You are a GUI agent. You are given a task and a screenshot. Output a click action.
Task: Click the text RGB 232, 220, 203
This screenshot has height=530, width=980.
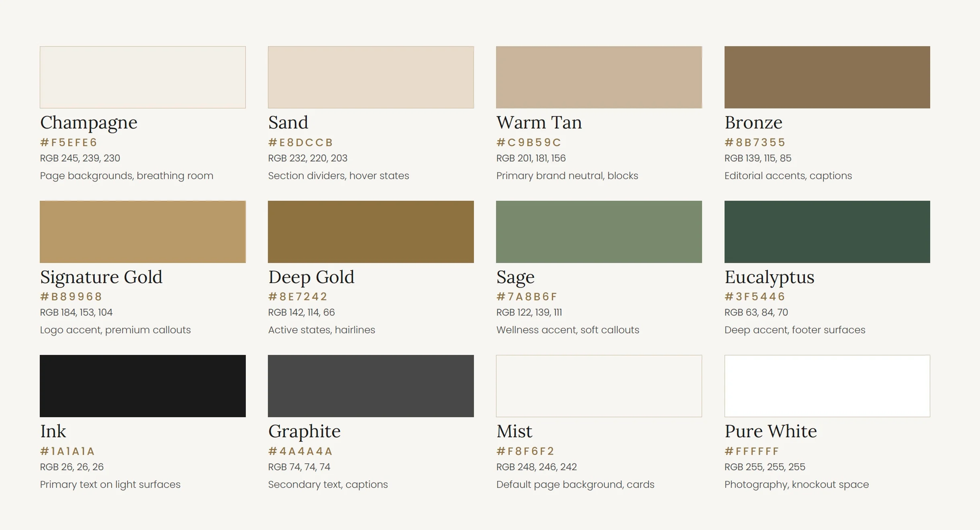point(308,158)
